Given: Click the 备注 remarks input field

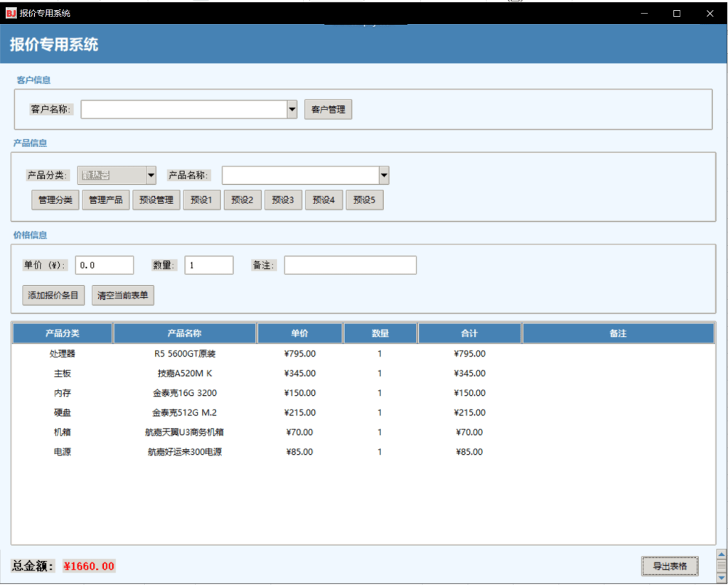Looking at the screenshot, I should click(349, 264).
